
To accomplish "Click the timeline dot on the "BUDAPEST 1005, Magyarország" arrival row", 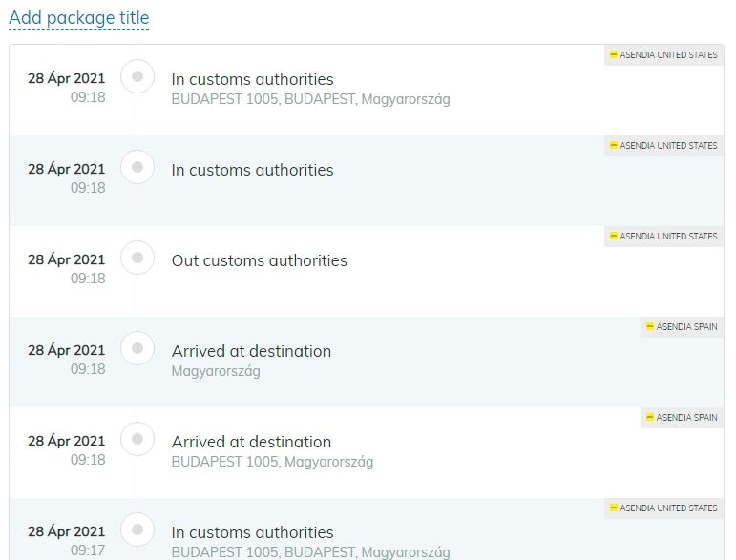I will (x=137, y=439).
